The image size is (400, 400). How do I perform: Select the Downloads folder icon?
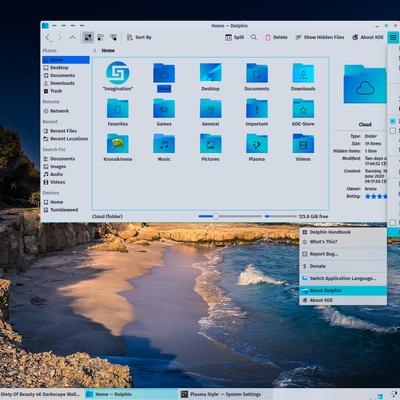click(x=303, y=73)
